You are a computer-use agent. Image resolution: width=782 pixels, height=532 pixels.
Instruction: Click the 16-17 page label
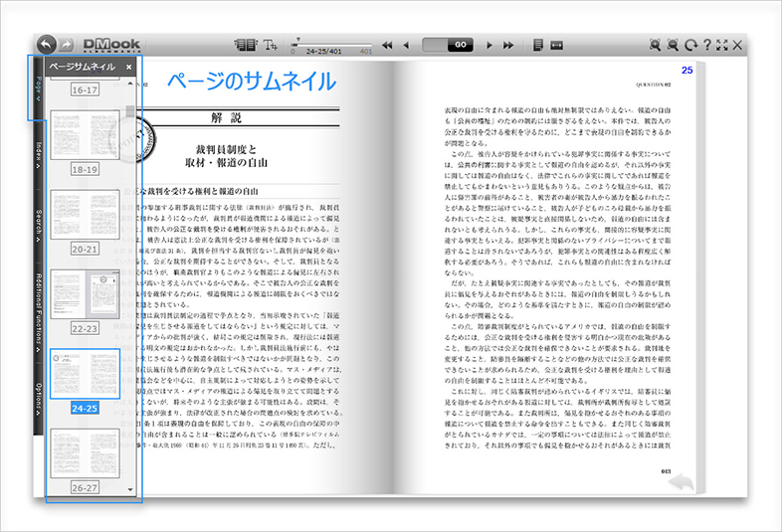(x=85, y=89)
